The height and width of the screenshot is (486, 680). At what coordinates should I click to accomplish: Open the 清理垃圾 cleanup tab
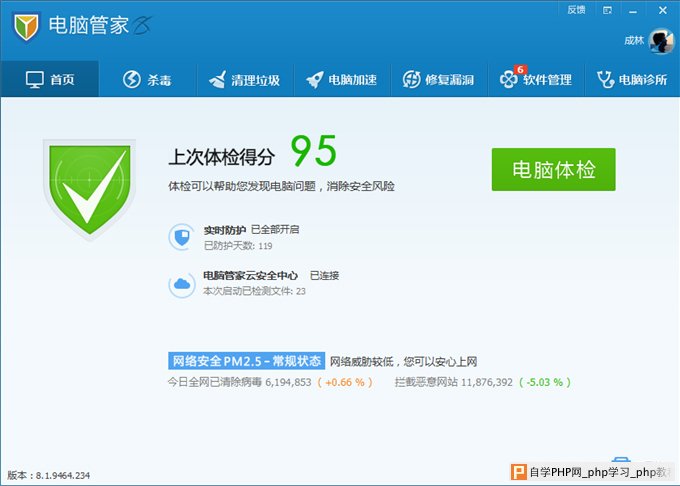[245, 79]
